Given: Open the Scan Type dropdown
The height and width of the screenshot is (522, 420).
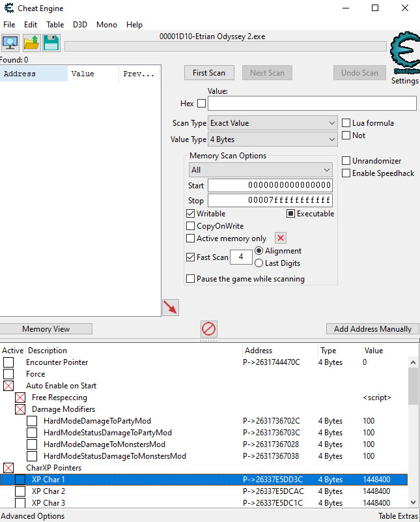Looking at the screenshot, I should click(x=272, y=123).
